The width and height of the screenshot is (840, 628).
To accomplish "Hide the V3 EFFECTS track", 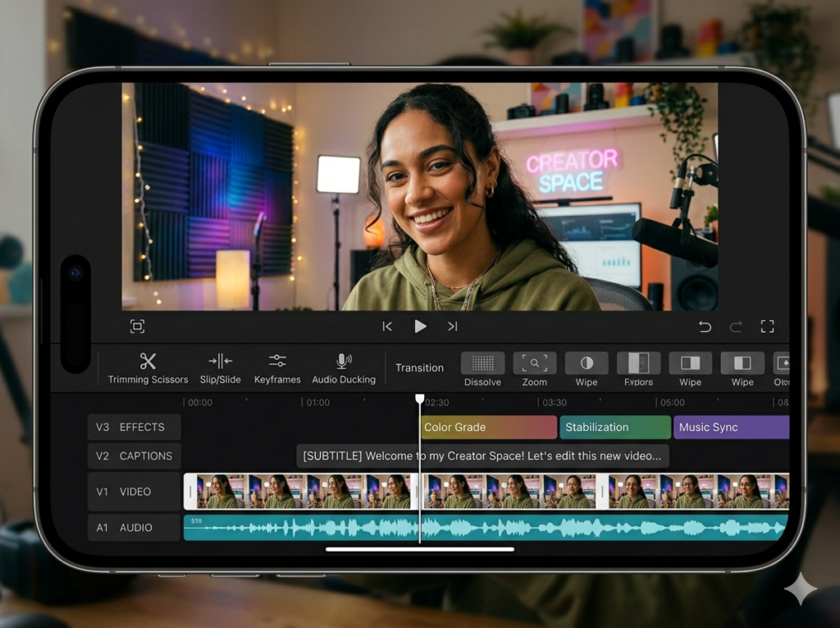I will [134, 427].
